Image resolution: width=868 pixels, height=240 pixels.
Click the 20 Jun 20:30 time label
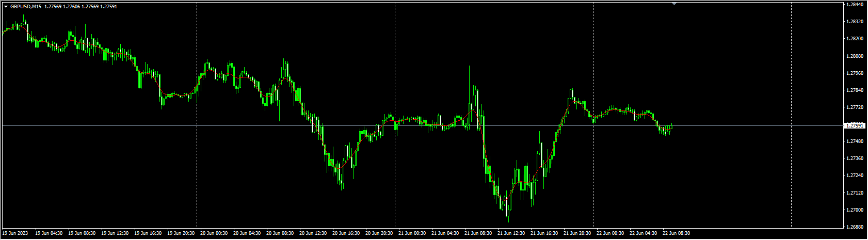tap(379, 233)
